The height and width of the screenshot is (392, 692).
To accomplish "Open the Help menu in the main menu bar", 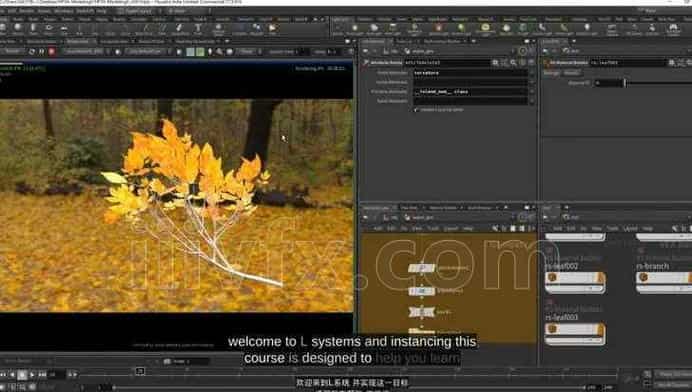I will pos(101,11).
